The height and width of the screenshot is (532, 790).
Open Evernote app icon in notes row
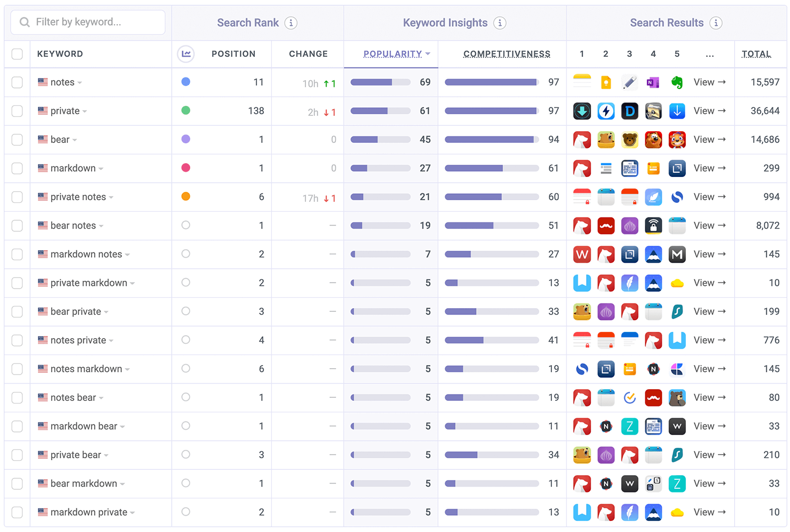click(677, 82)
